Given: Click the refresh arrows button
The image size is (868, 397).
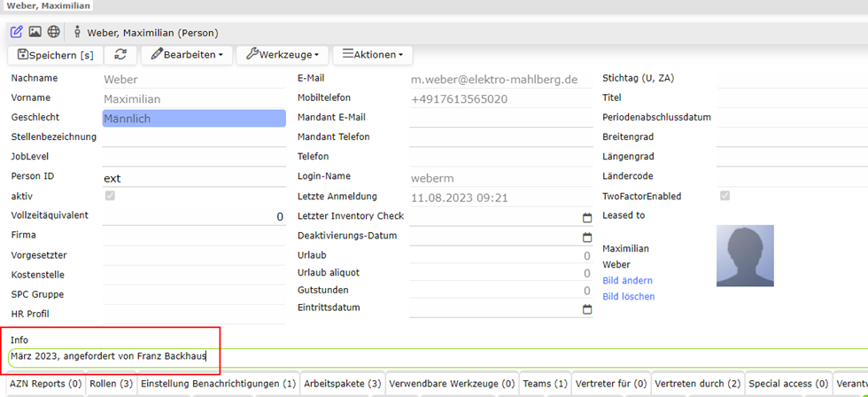Looking at the screenshot, I should 120,55.
